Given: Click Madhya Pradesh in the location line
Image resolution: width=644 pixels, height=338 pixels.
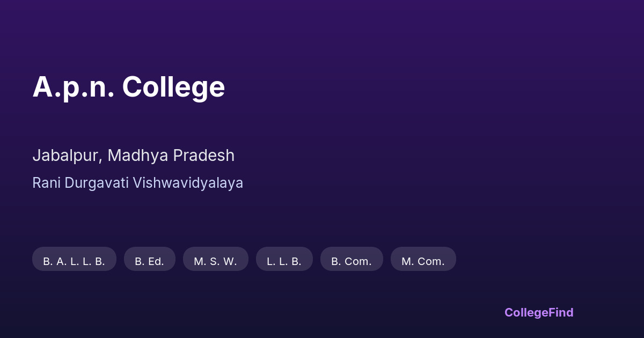Looking at the screenshot, I should coord(171,156).
